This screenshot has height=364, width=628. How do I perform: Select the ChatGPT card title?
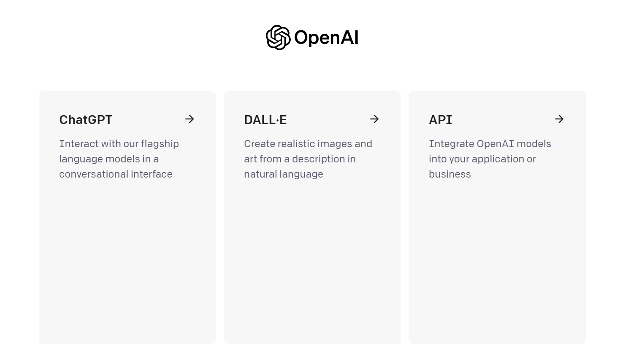point(86,120)
